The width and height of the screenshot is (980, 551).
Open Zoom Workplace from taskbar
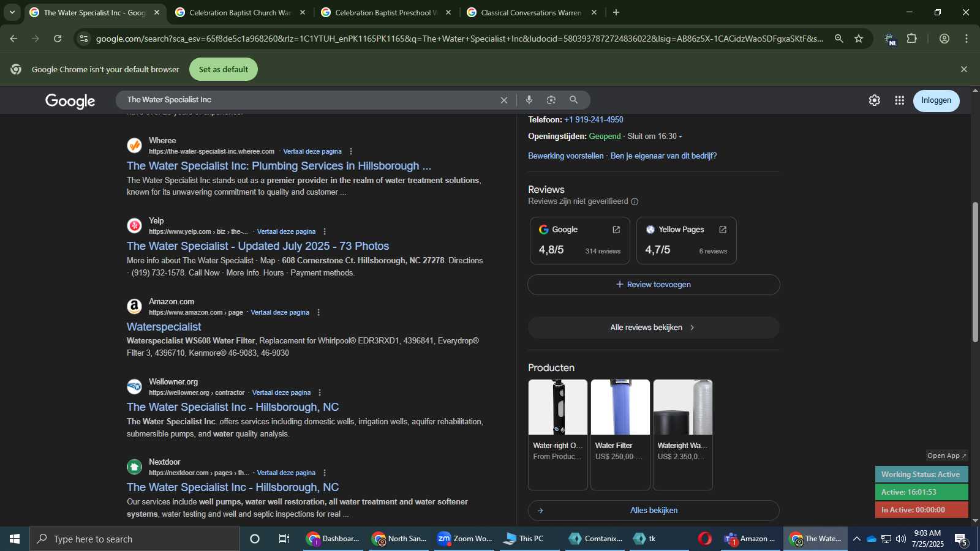(x=464, y=539)
